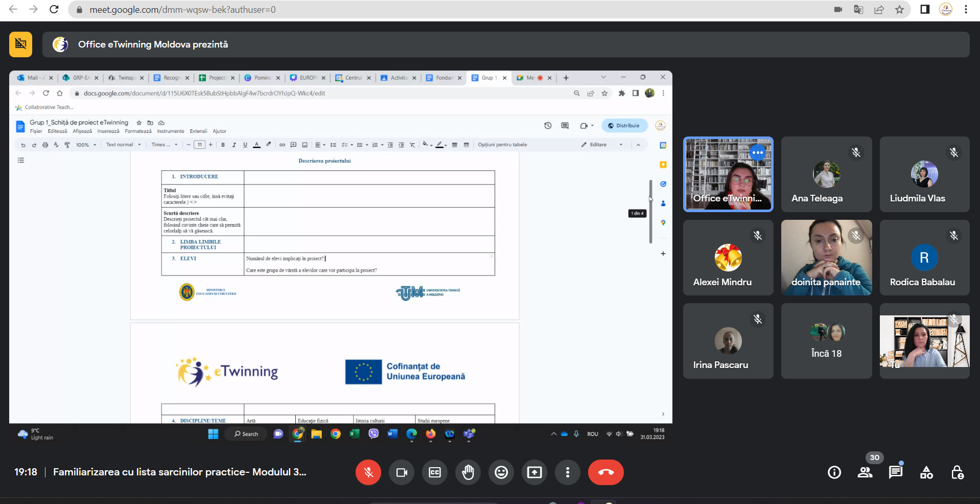Open chat with everyone

click(x=896, y=472)
